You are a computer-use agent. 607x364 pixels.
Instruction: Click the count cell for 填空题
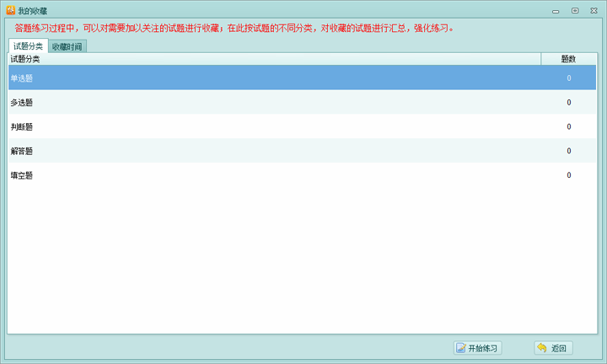pyautogui.click(x=568, y=176)
